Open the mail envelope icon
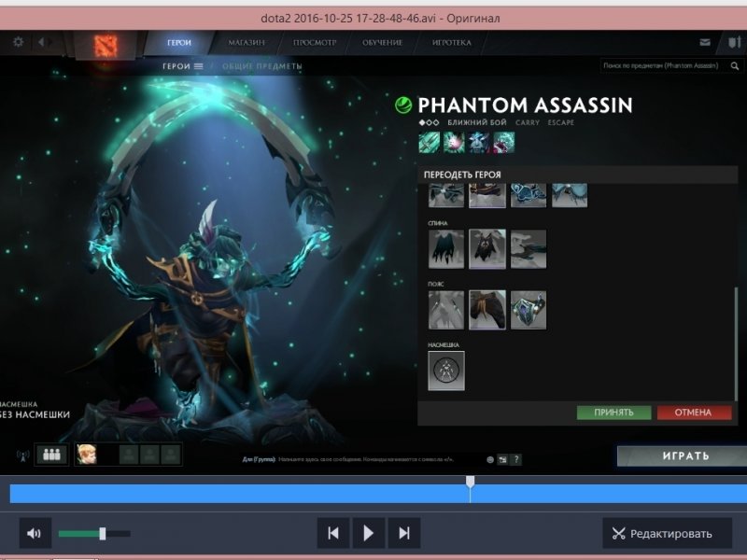The width and height of the screenshot is (747, 560). pos(705,42)
